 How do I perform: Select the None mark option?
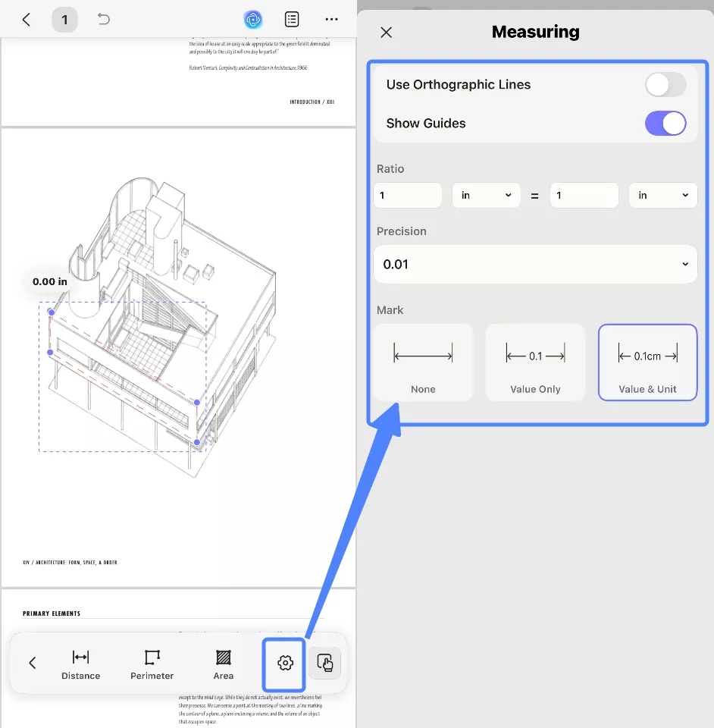coord(423,362)
